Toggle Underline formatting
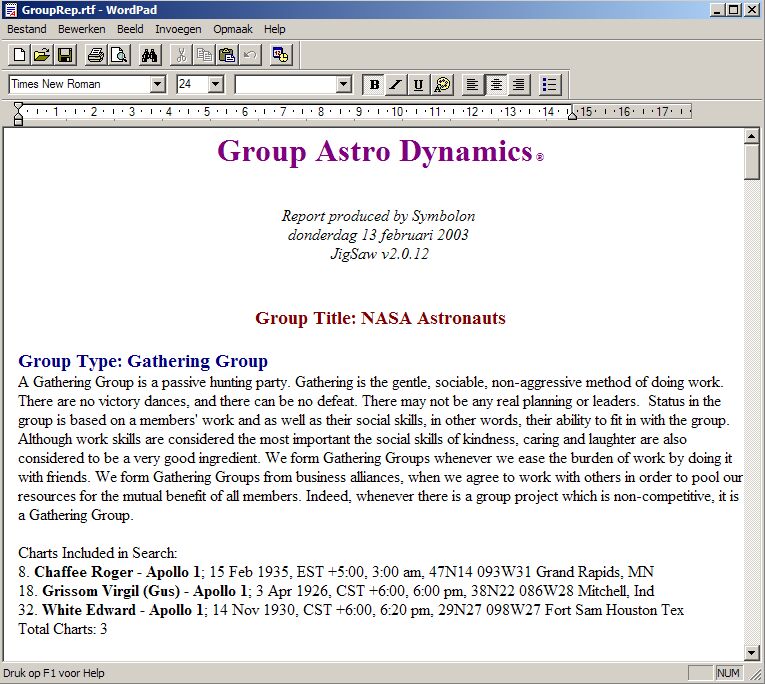 [x=418, y=85]
